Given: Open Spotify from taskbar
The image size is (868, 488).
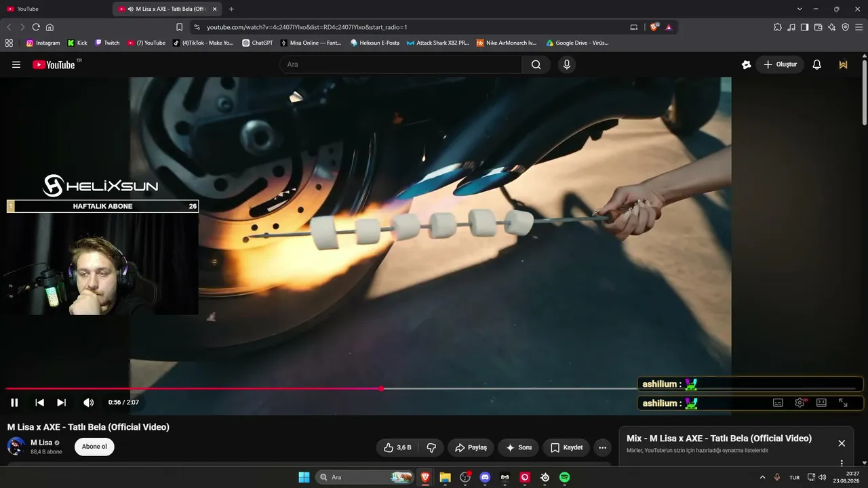Looking at the screenshot, I should (x=564, y=477).
